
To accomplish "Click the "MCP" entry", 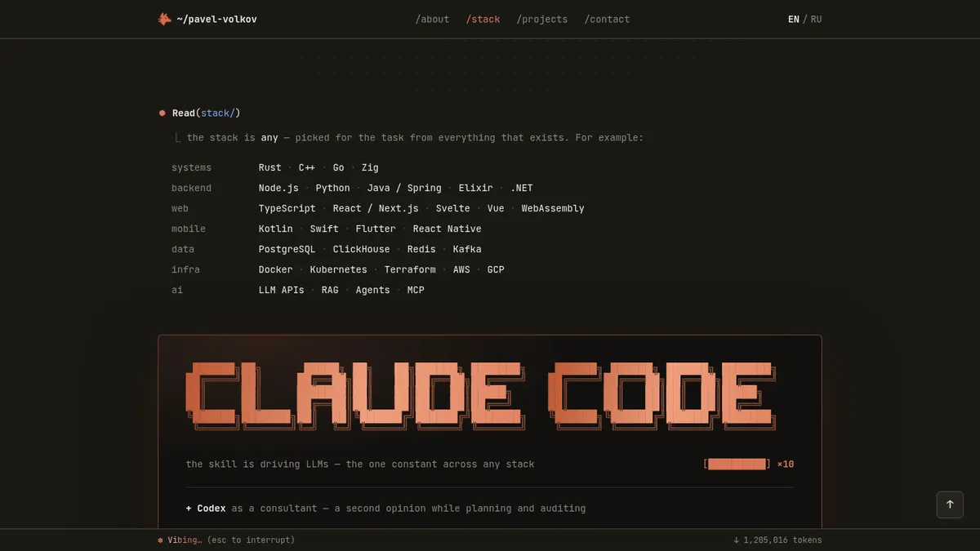I will pos(416,290).
